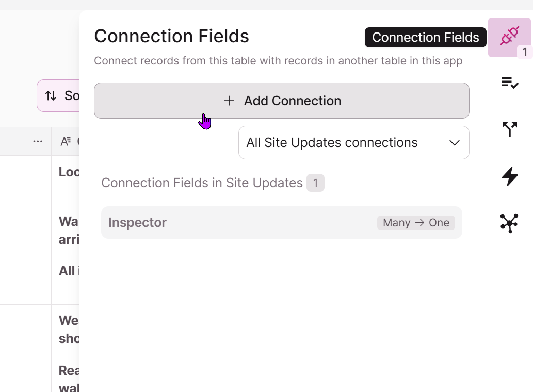Image resolution: width=533 pixels, height=392 pixels.
Task: Click the count badge beside Site Updates
Action: point(315,183)
